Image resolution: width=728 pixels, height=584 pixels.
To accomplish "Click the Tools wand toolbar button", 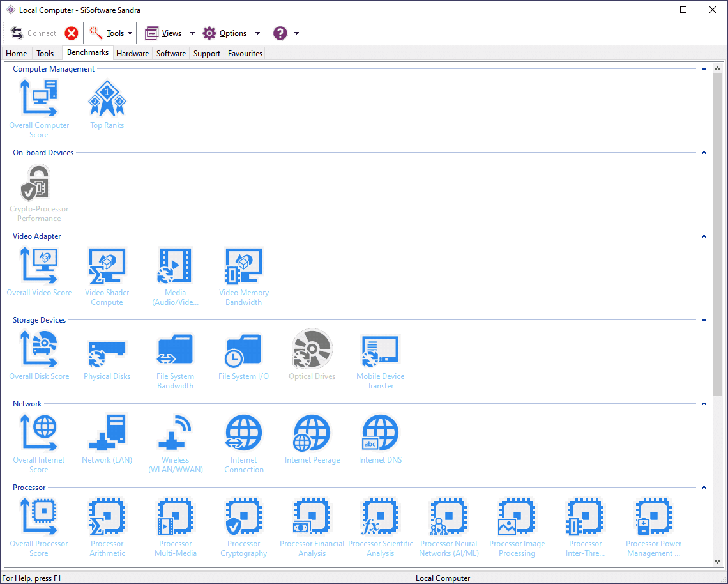I will (x=106, y=33).
